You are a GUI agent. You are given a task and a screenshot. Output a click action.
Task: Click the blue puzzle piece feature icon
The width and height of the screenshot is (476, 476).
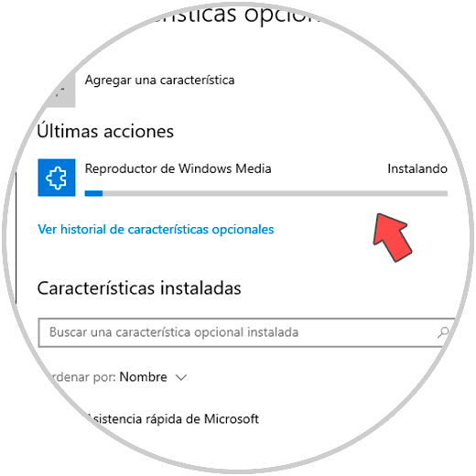pos(57,178)
